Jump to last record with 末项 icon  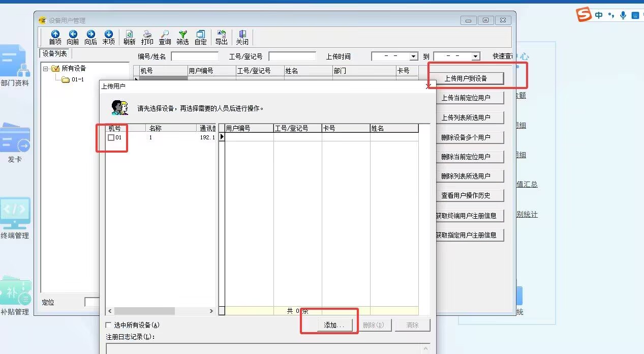(108, 37)
